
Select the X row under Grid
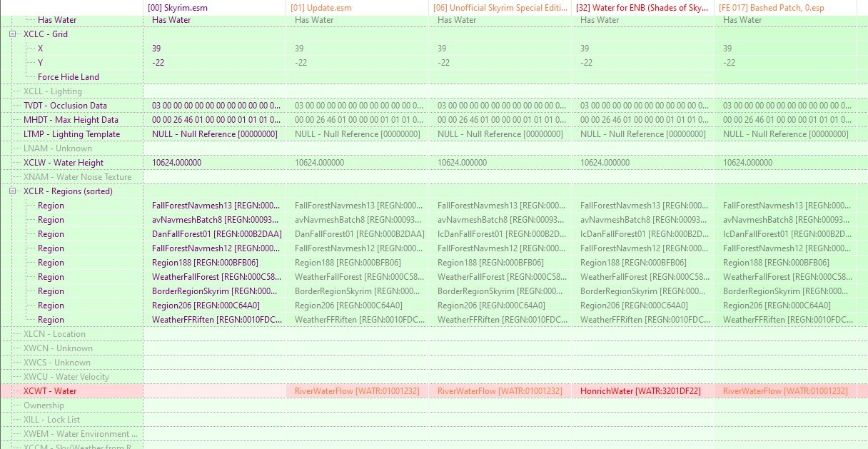(x=41, y=49)
